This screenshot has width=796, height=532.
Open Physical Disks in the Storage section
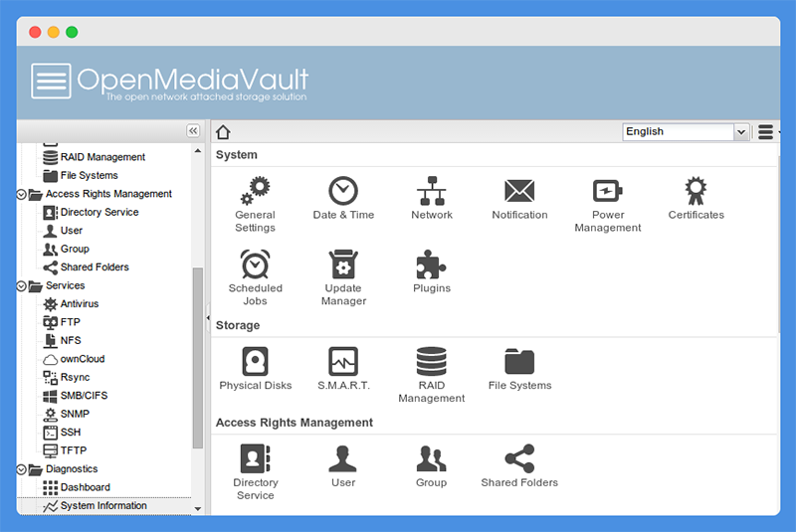coord(255,369)
